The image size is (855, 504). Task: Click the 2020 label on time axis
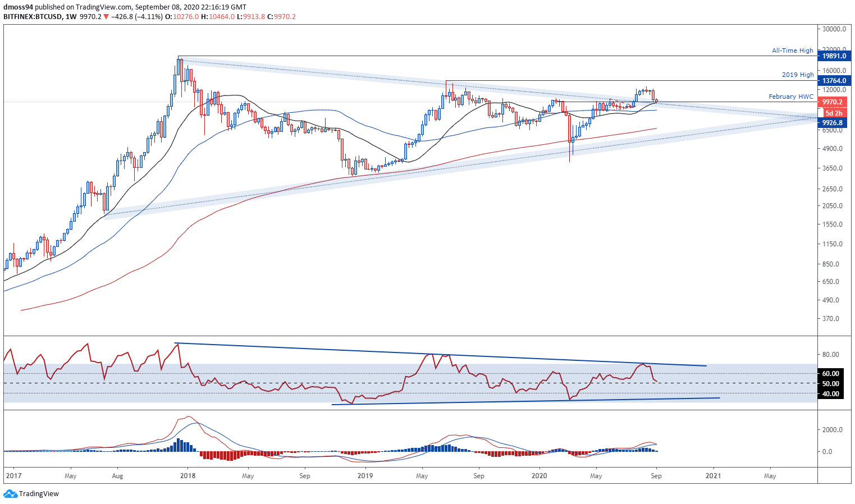539,476
